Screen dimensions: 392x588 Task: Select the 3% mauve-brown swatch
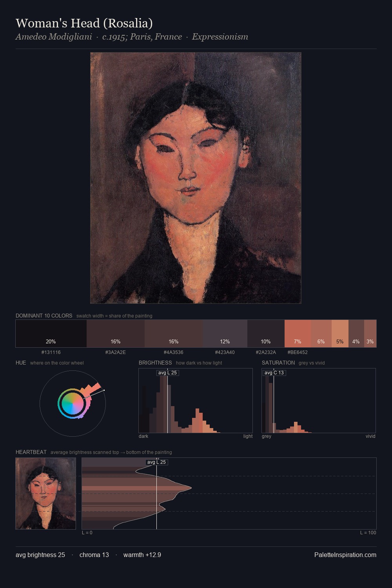click(370, 334)
